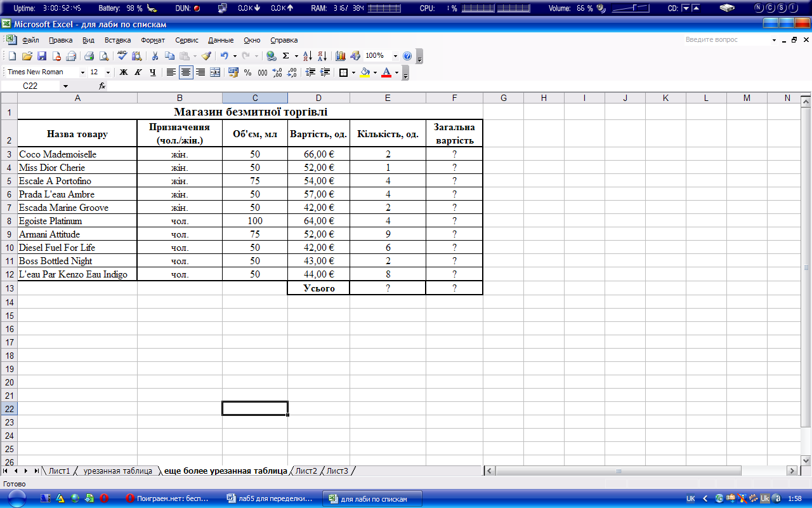Create a new blank workbook

point(12,56)
